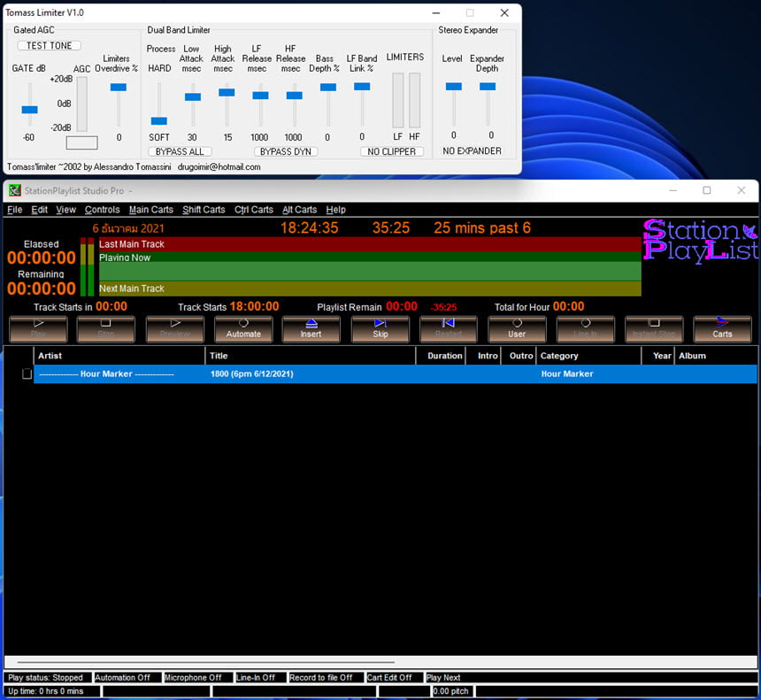The height and width of the screenshot is (700, 761).
Task: Open the Main Carts menu
Action: tap(151, 210)
